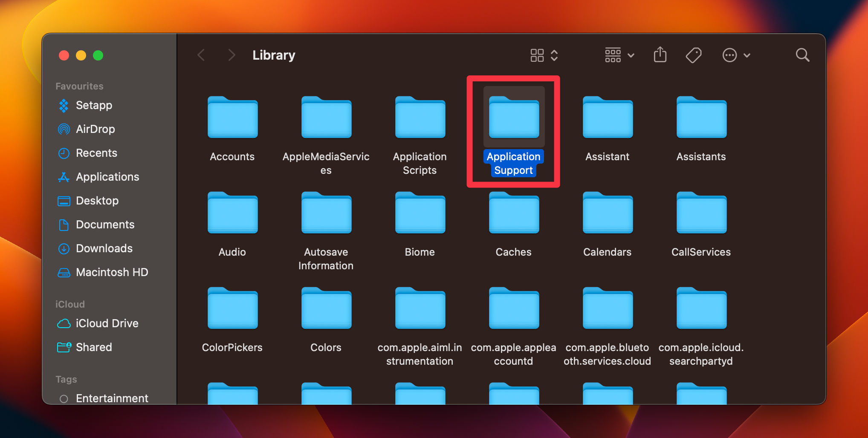Open the Share icon in the toolbar
Viewport: 868px width, 438px height.
pyautogui.click(x=660, y=55)
